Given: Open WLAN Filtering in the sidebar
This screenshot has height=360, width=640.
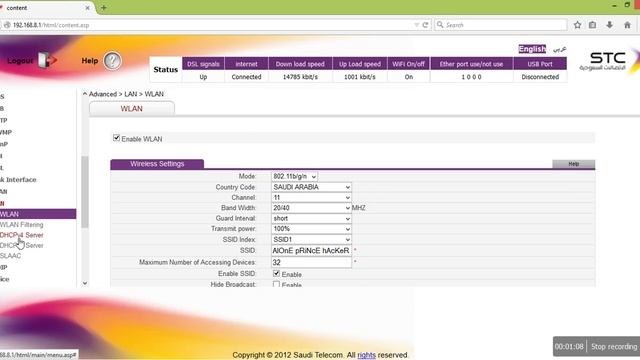Looking at the screenshot, I should pyautogui.click(x=22, y=224).
